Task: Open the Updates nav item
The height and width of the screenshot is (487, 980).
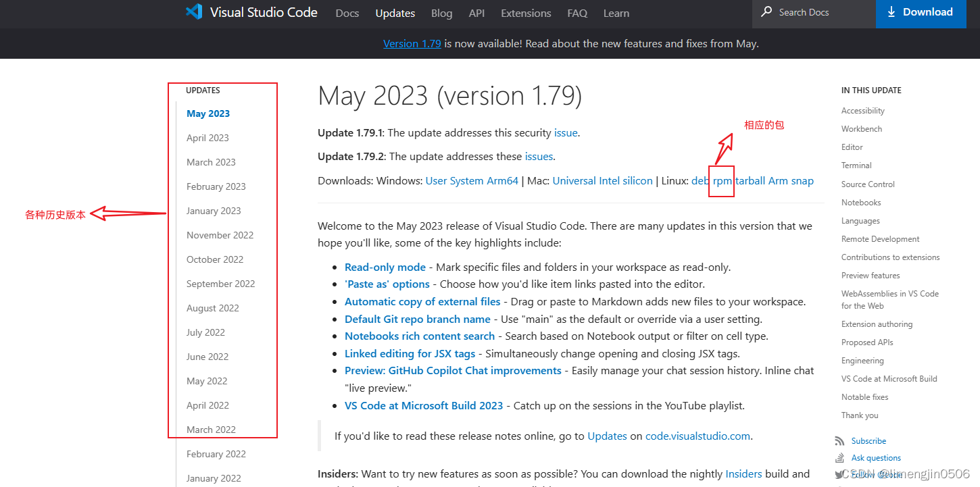Action: tap(395, 13)
